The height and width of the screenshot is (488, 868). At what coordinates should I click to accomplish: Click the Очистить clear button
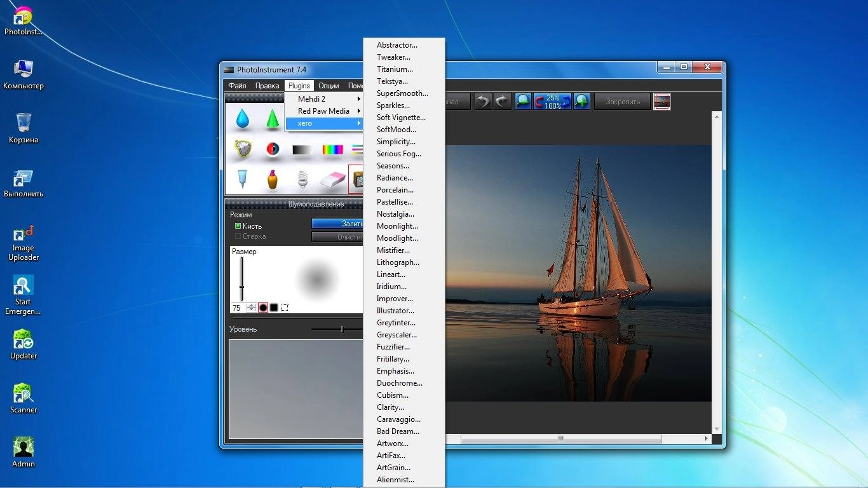pyautogui.click(x=337, y=237)
